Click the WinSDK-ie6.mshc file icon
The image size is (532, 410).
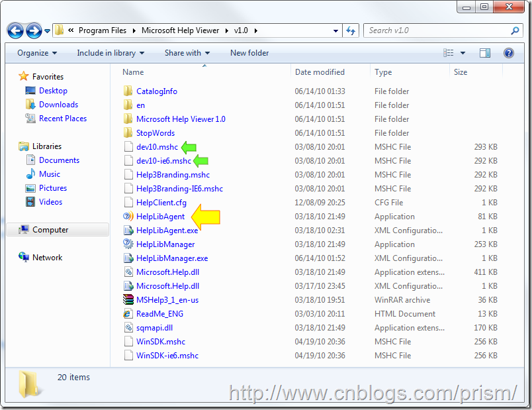tap(128, 355)
